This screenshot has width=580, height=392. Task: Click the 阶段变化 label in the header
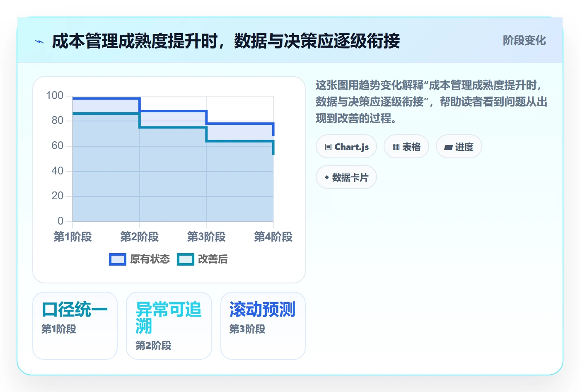524,41
